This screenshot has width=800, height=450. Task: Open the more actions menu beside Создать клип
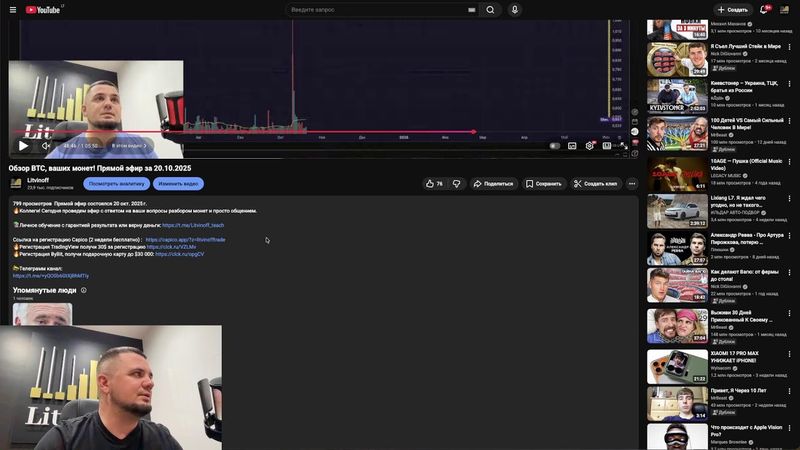coord(632,184)
